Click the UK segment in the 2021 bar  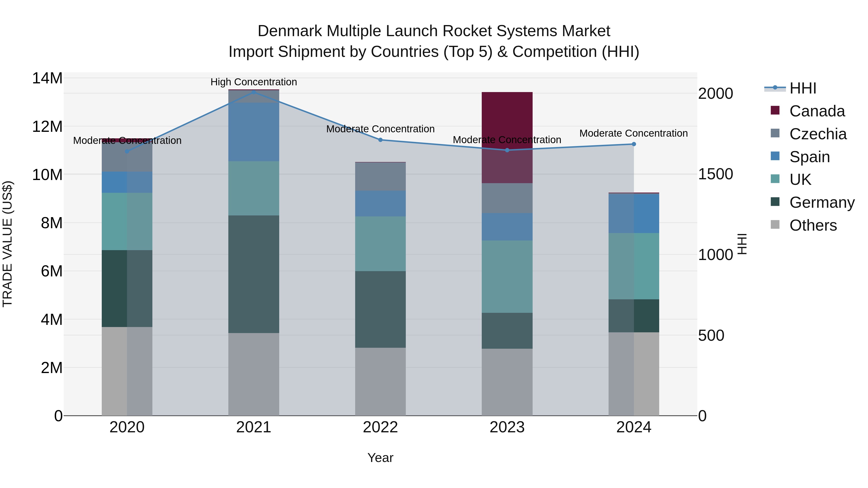coord(254,188)
